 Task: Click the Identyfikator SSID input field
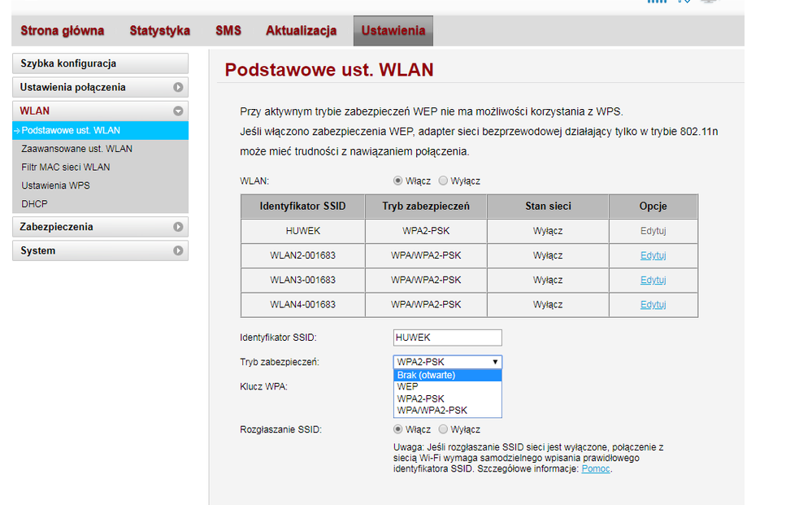pyautogui.click(x=447, y=337)
